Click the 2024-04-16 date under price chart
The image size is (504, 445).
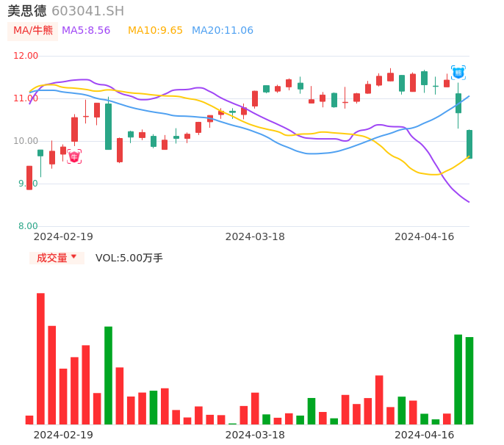tap(425, 236)
